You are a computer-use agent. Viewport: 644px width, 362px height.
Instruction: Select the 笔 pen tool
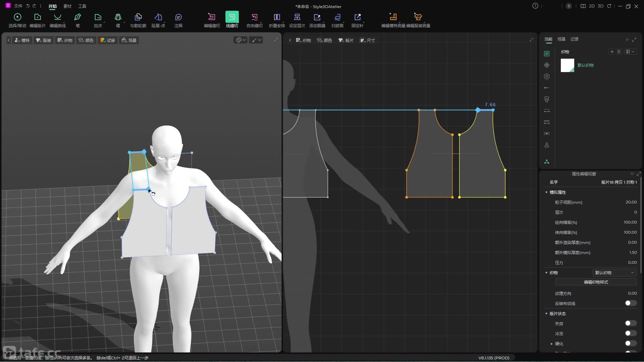(x=77, y=17)
